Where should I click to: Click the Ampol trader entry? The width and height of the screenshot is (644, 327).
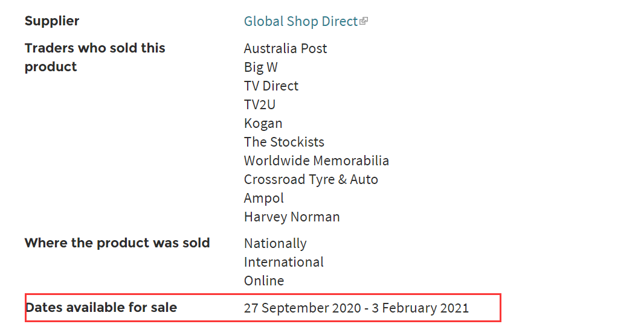[263, 198]
